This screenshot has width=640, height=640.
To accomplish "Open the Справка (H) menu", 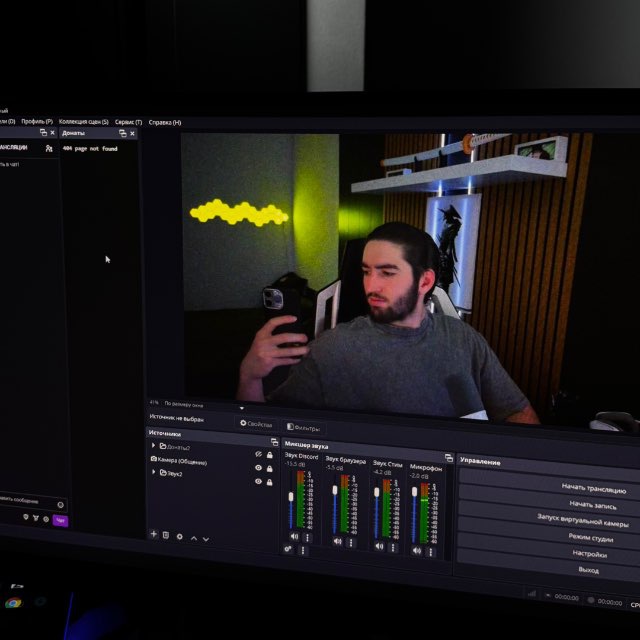I will [164, 122].
